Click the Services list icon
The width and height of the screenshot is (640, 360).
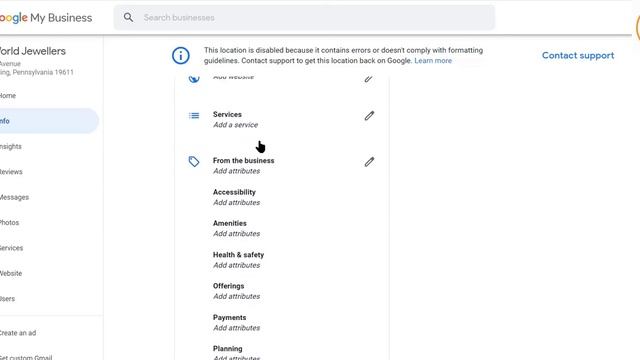[x=194, y=116]
